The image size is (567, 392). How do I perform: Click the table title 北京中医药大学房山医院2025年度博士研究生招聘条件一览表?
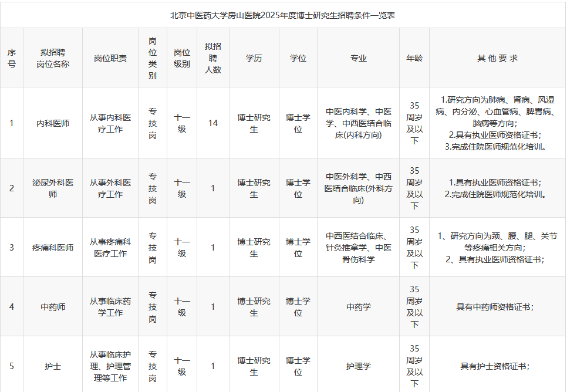(x=283, y=15)
